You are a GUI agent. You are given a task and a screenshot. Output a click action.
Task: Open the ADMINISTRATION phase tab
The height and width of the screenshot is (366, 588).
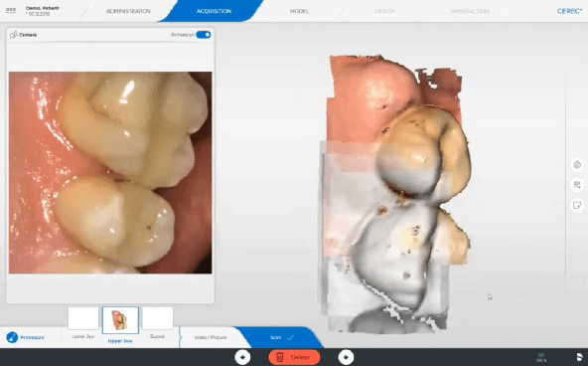[128, 11]
